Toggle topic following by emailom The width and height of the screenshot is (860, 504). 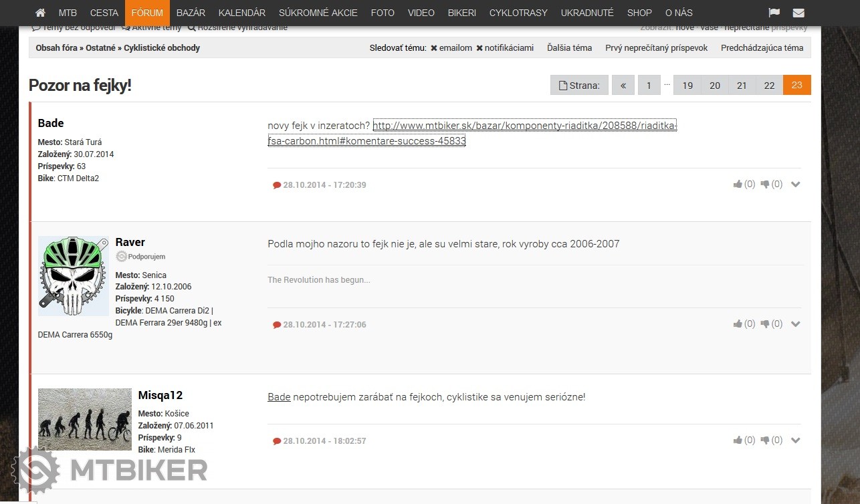coord(451,48)
